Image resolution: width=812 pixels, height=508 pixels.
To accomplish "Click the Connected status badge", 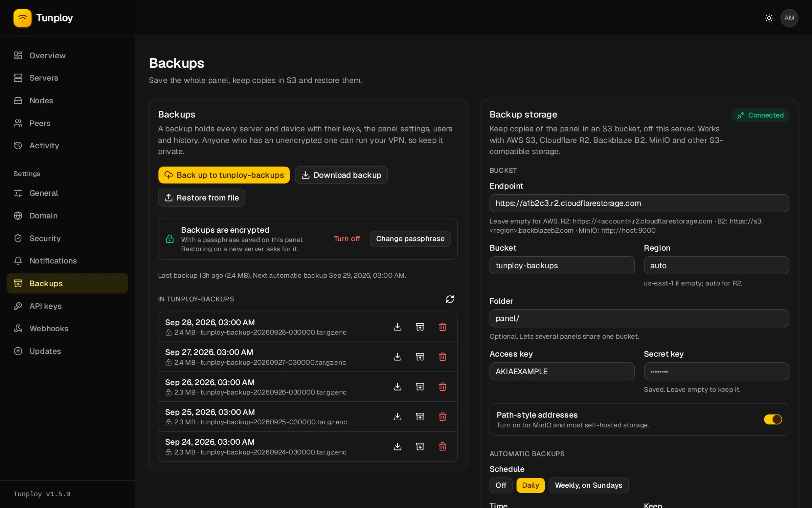I will click(x=760, y=115).
